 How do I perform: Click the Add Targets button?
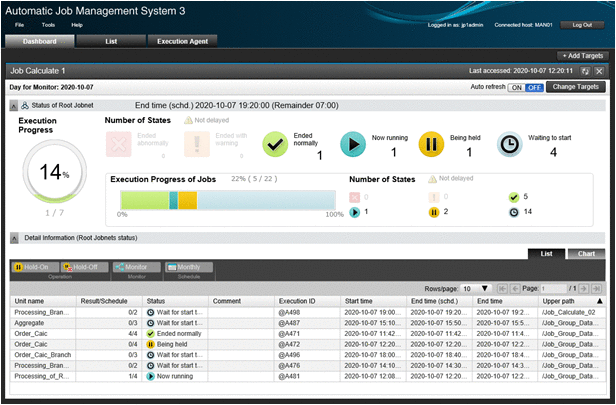pyautogui.click(x=581, y=56)
